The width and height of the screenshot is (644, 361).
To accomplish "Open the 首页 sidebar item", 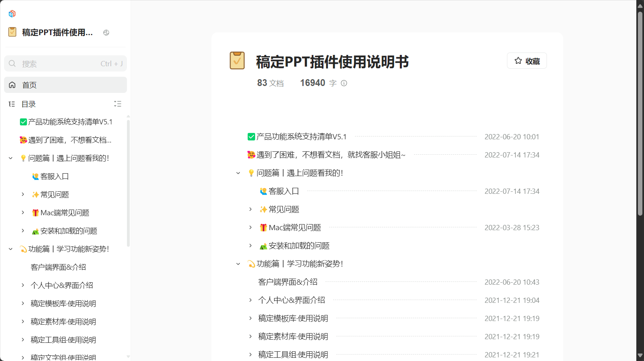I will point(65,85).
